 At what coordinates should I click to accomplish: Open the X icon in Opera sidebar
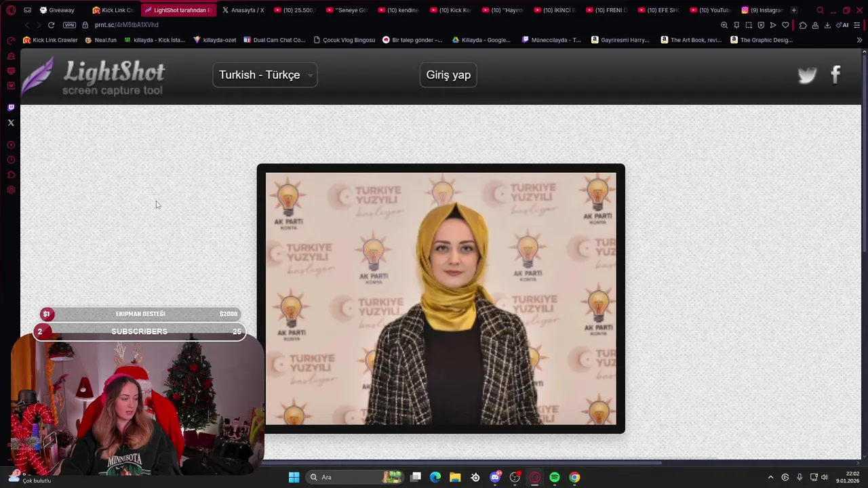point(11,123)
